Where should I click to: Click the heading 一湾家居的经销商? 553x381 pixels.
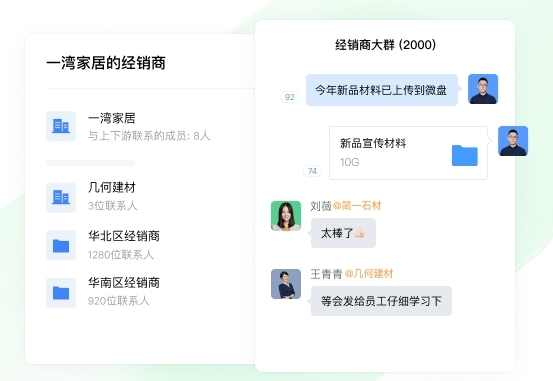pos(106,63)
